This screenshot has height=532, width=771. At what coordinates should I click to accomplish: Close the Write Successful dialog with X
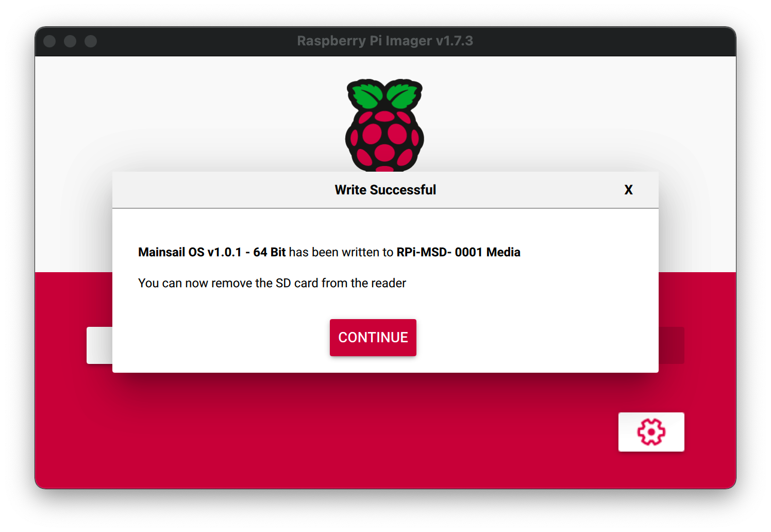click(628, 190)
